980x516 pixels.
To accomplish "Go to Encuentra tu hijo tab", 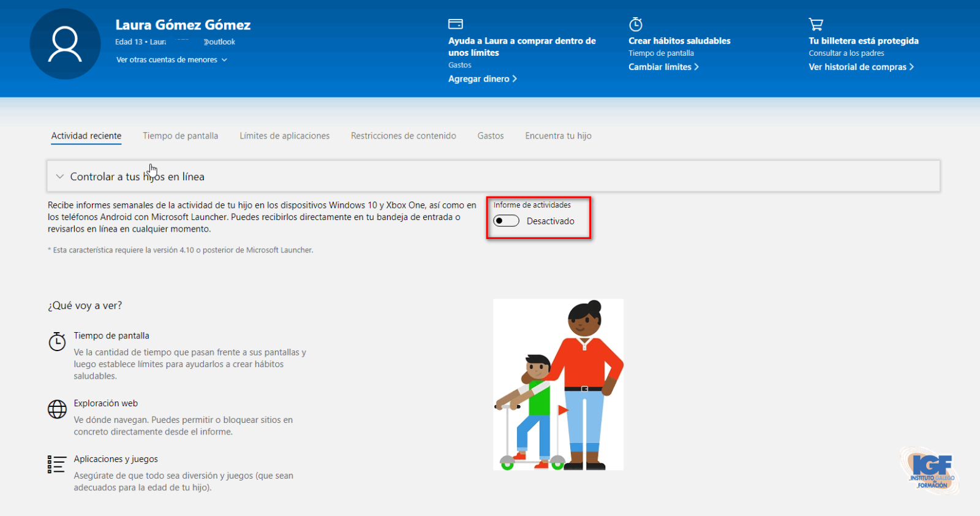I will (558, 136).
